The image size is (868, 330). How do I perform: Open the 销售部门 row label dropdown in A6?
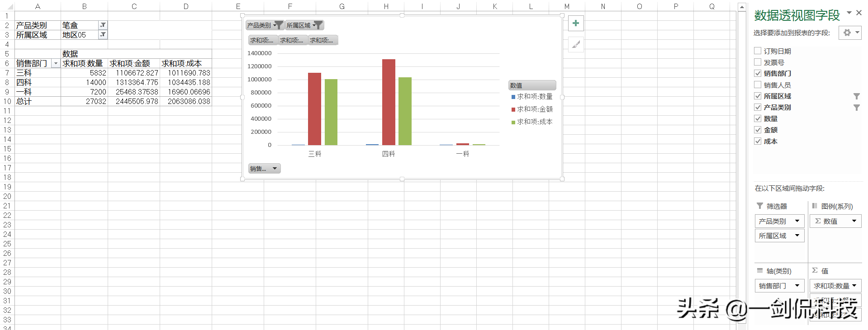click(56, 63)
